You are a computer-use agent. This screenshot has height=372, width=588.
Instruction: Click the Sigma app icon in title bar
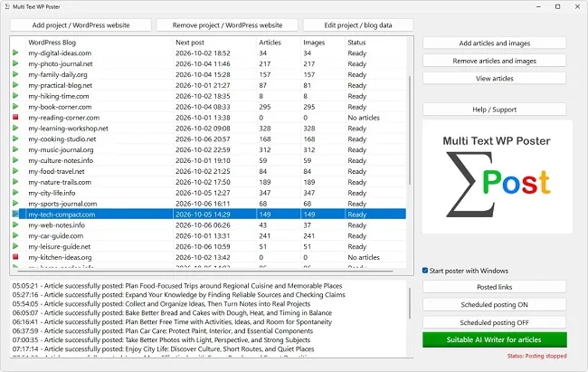point(7,6)
